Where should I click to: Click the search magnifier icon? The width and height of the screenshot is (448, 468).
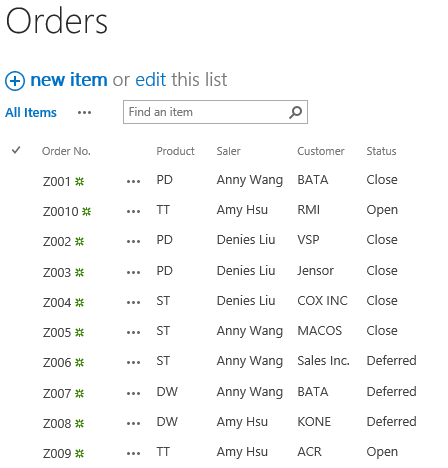point(295,112)
